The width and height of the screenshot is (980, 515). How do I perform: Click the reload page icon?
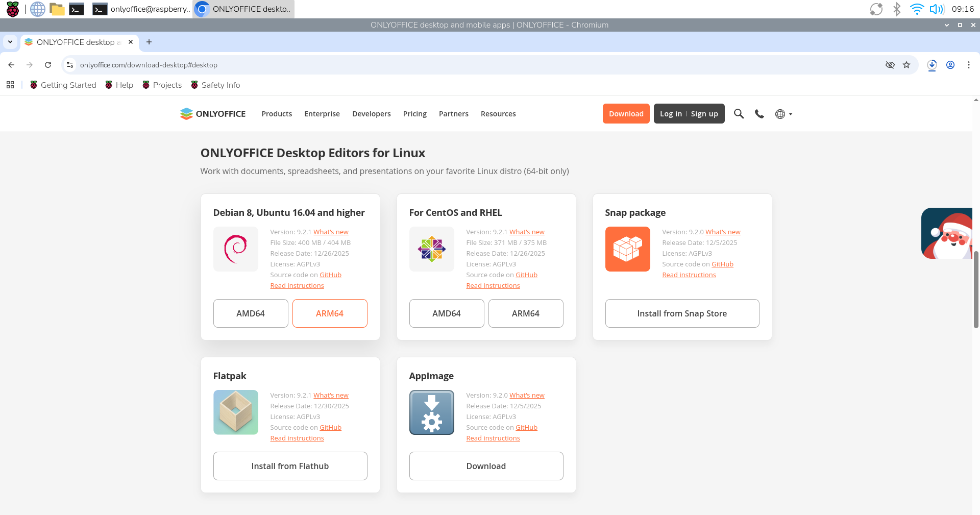coord(48,65)
